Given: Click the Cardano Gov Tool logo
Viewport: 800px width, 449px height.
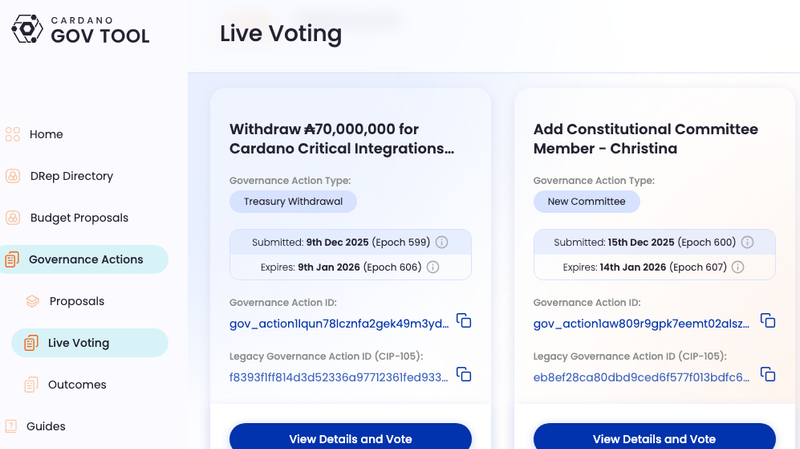Looking at the screenshot, I should [x=80, y=29].
